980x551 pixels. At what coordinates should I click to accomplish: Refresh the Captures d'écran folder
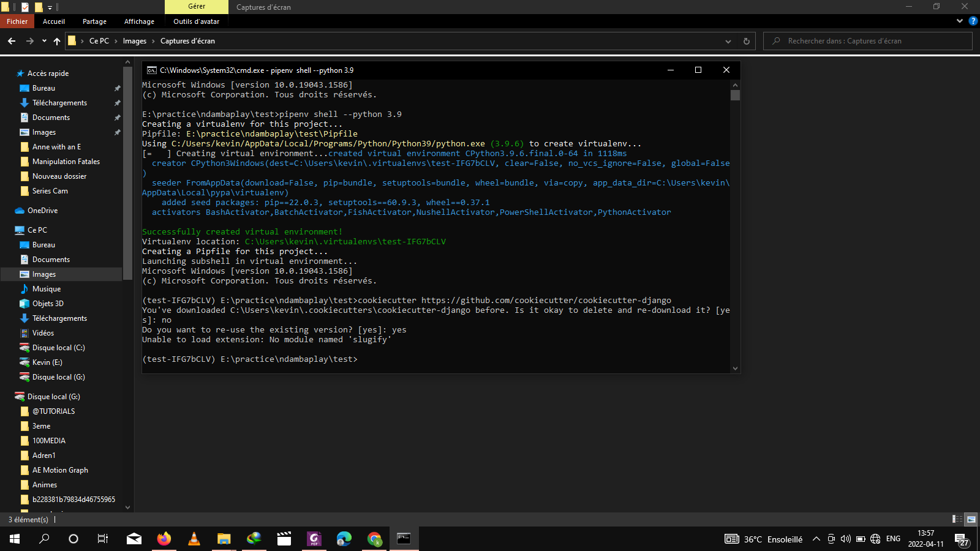click(745, 41)
